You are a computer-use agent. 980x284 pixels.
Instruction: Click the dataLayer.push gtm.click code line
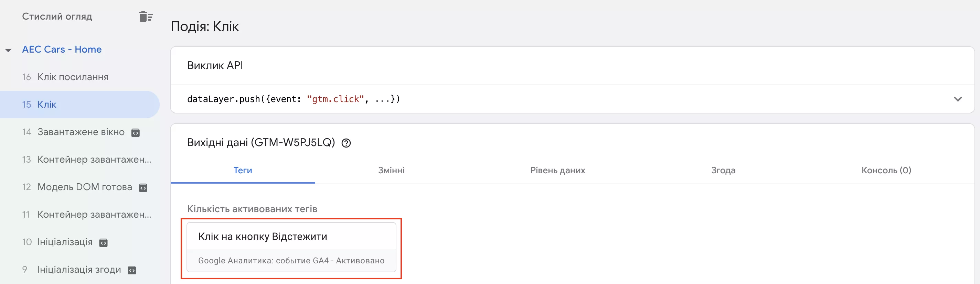(293, 99)
